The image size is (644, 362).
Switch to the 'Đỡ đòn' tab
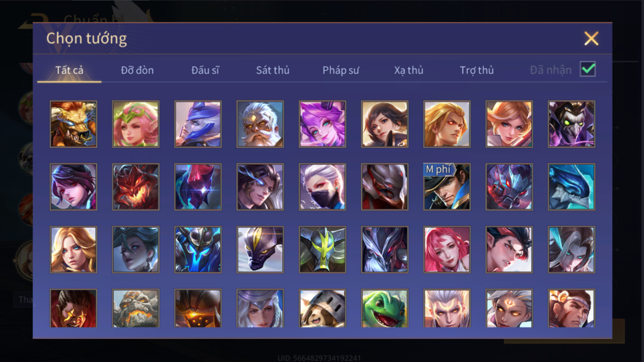click(137, 70)
